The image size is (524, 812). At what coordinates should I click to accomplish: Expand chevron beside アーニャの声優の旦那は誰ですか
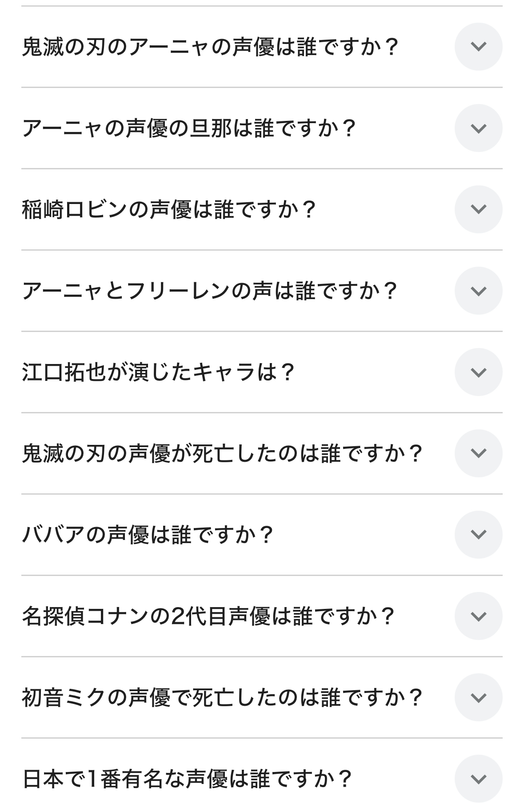coord(478,128)
